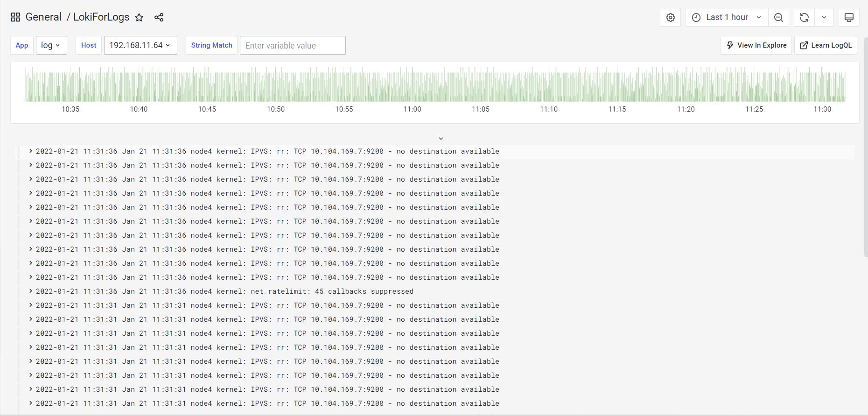
Task: Open the auto-refresh interval dropdown
Action: [824, 17]
